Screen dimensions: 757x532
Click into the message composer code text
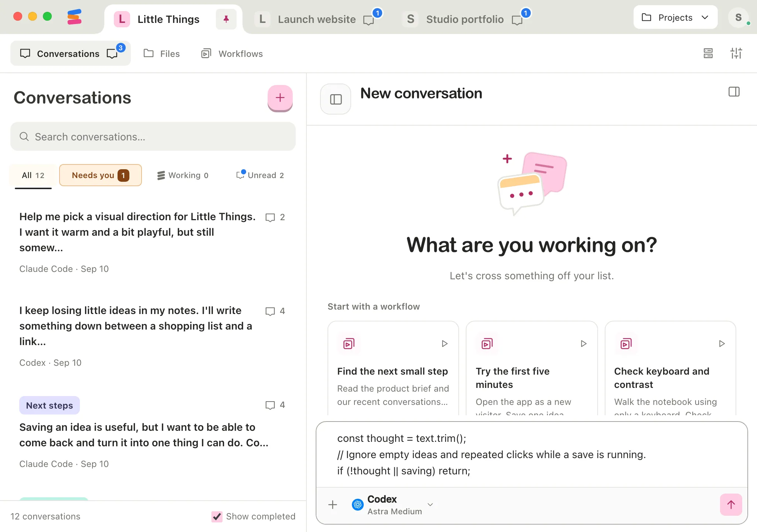point(532,454)
